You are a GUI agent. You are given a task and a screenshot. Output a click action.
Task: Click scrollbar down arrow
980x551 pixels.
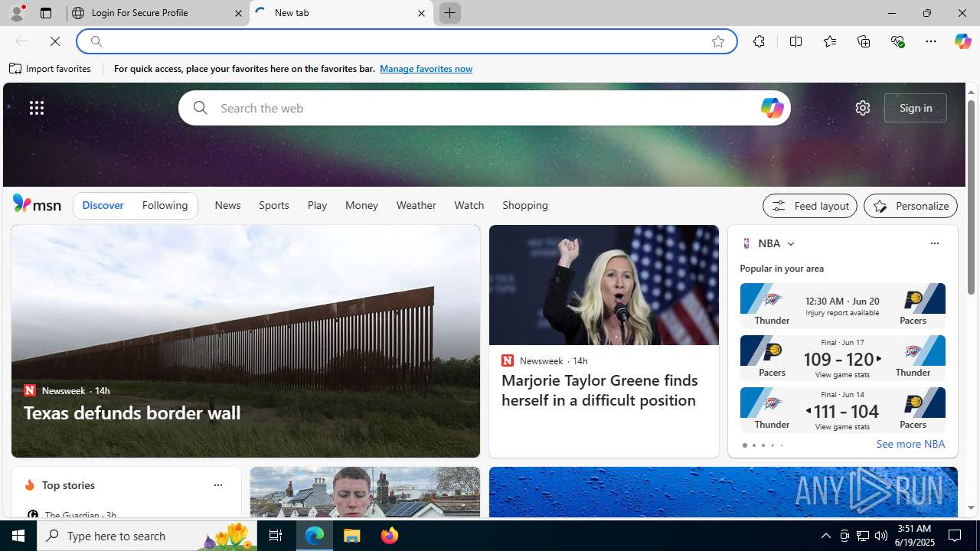(971, 507)
